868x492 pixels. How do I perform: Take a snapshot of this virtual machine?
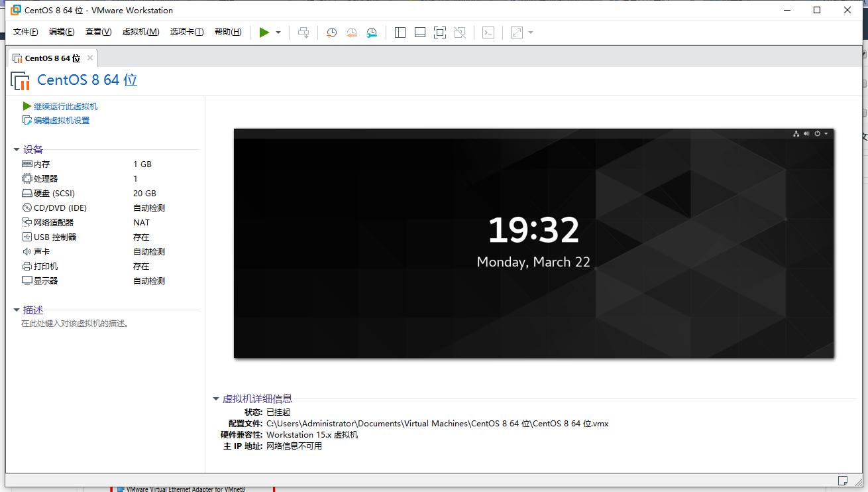[x=331, y=32]
